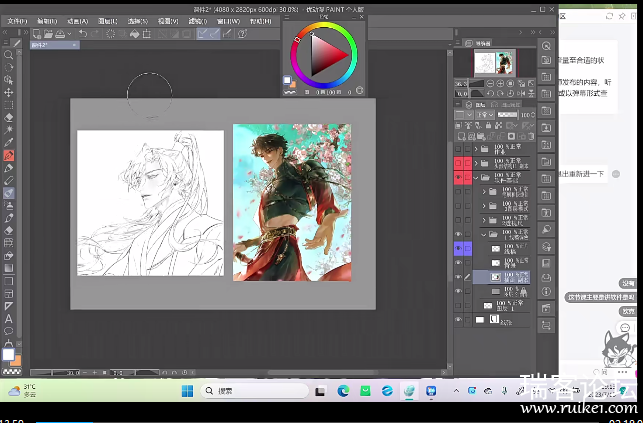Select the Eyedropper tool
This screenshot has width=643, height=423.
(8, 143)
